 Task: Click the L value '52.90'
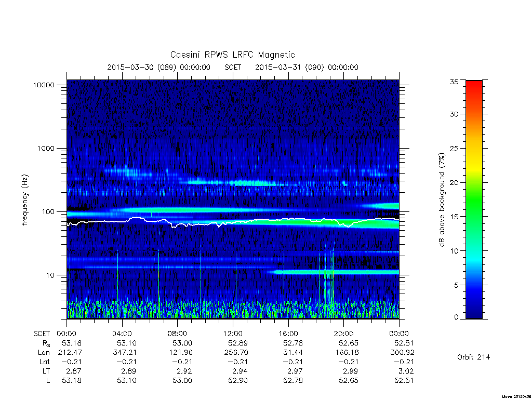[238, 380]
